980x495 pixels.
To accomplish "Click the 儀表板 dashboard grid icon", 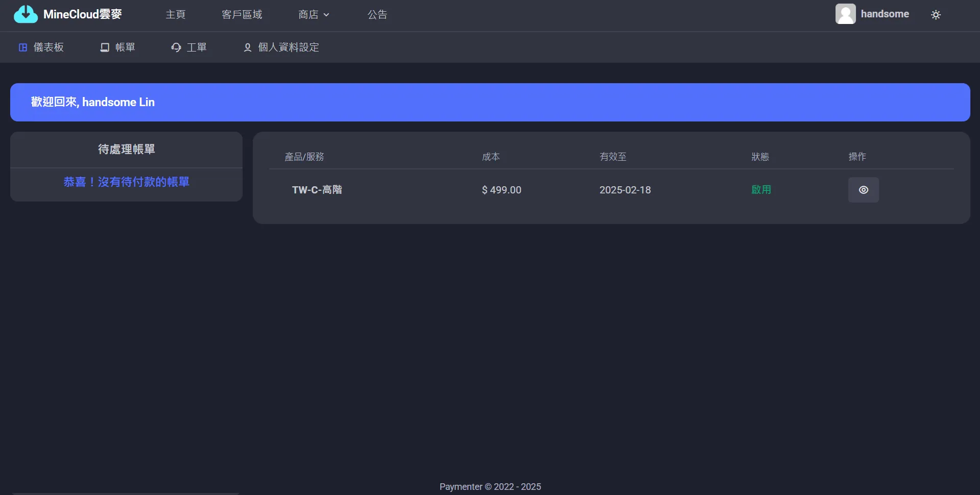I will pyautogui.click(x=23, y=47).
